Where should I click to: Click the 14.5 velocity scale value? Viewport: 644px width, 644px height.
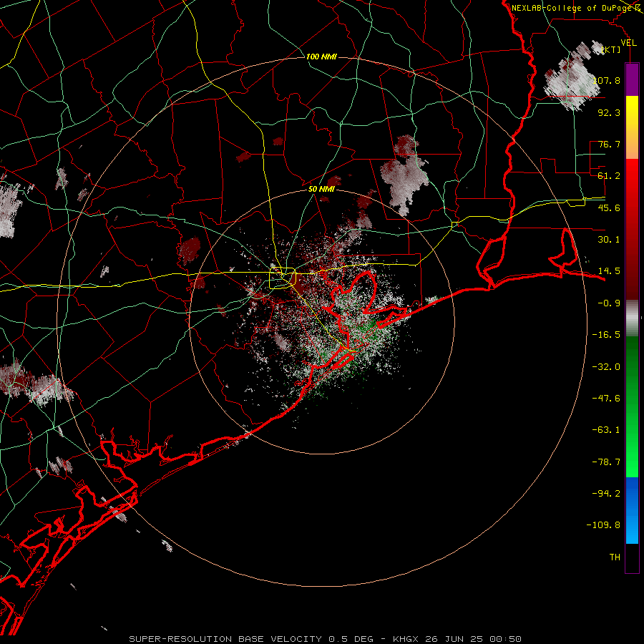(x=609, y=271)
